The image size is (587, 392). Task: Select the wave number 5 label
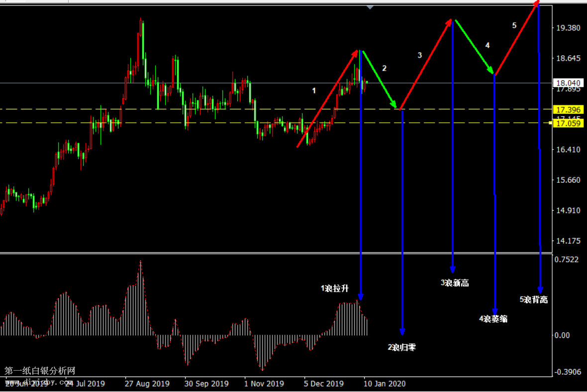tap(514, 25)
